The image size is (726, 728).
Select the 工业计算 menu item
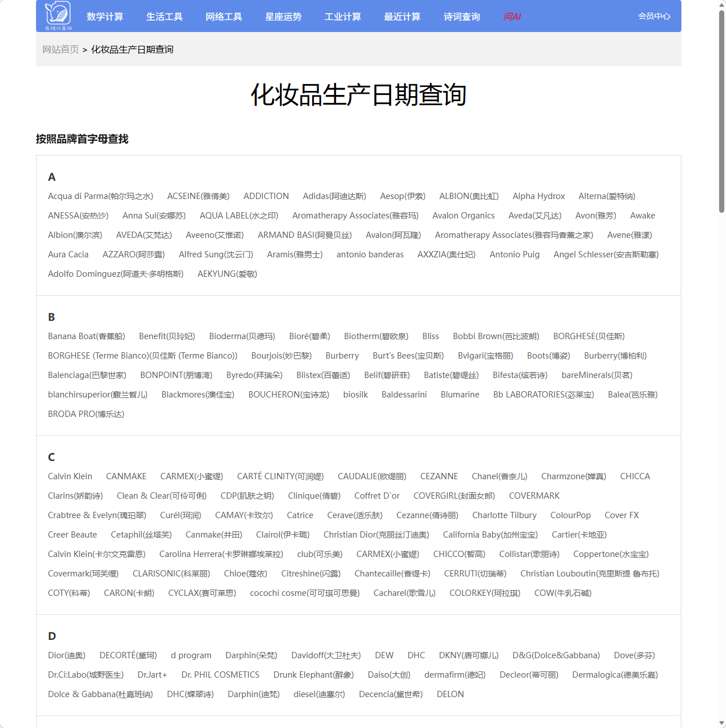(x=342, y=17)
